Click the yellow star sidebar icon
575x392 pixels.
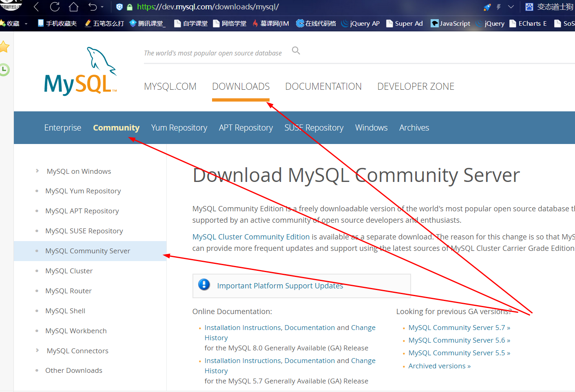pos(4,47)
